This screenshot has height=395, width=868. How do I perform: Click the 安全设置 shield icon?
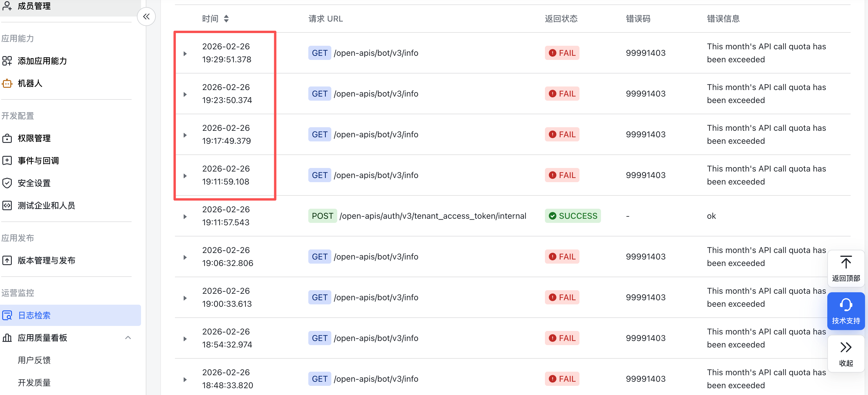(x=7, y=183)
